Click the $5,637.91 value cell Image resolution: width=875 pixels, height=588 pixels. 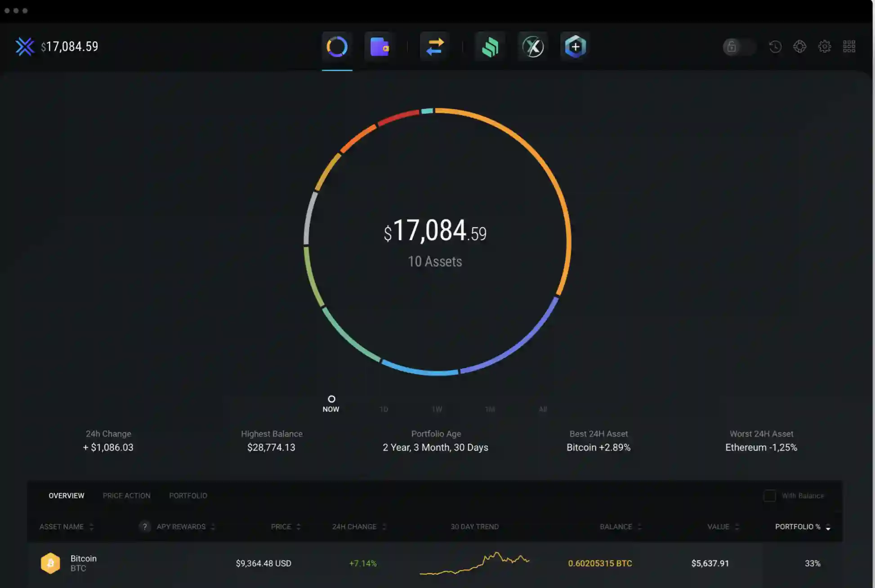(710, 563)
